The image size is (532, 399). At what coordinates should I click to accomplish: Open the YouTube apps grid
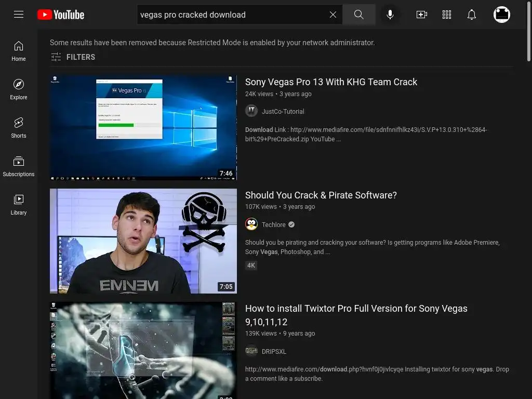click(447, 15)
